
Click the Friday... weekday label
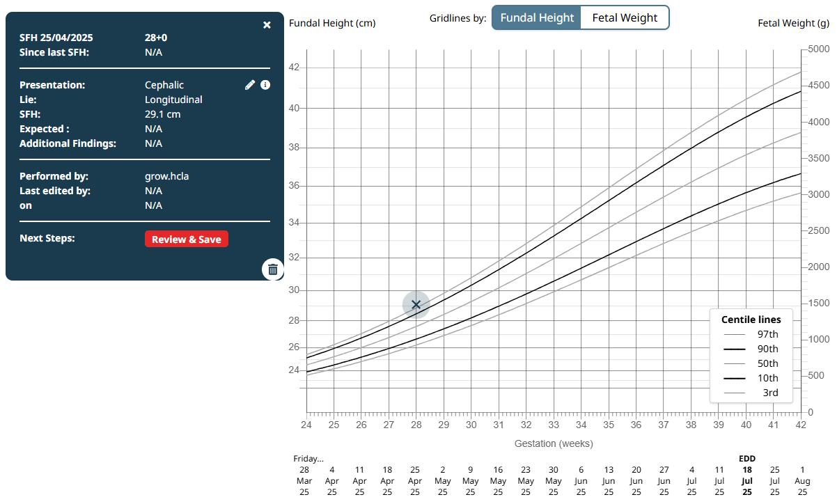coord(308,458)
